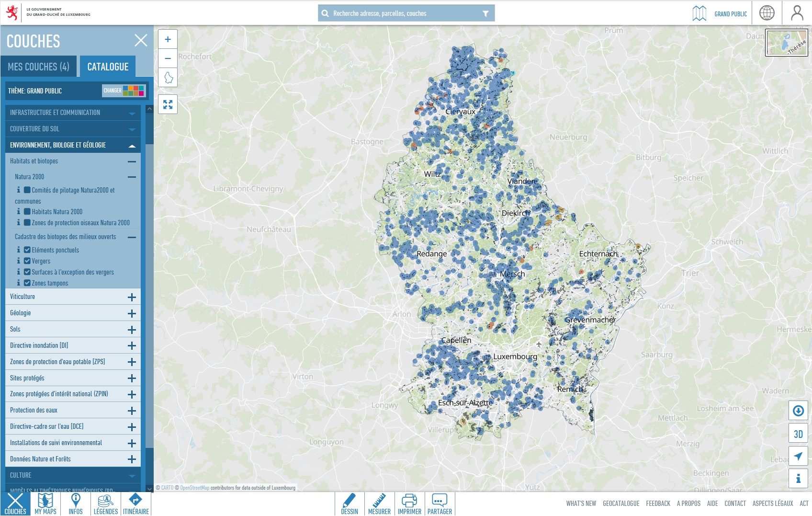Open the Partager share tool

tap(440, 504)
